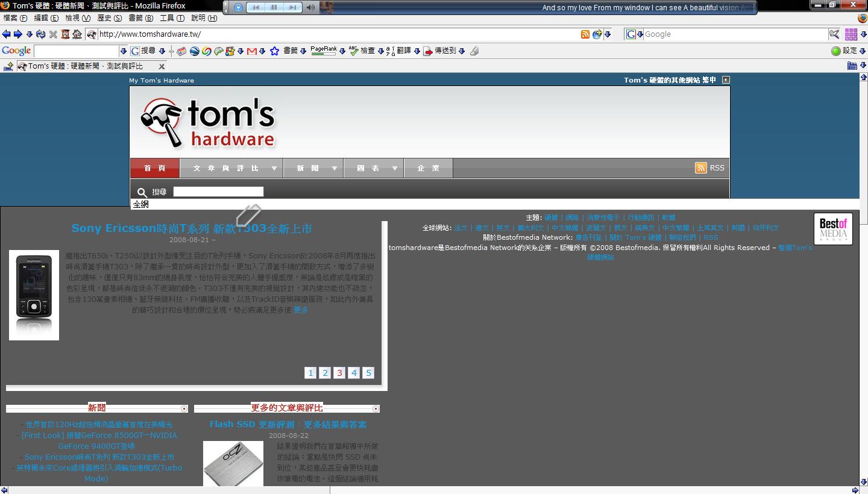
Task: Open the 工具 (T) menu
Action: pyautogui.click(x=172, y=18)
